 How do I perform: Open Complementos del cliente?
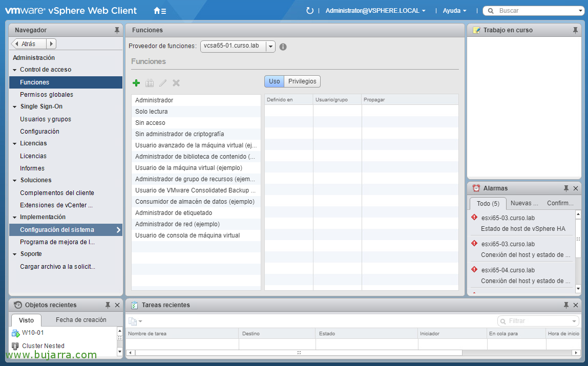point(66,193)
